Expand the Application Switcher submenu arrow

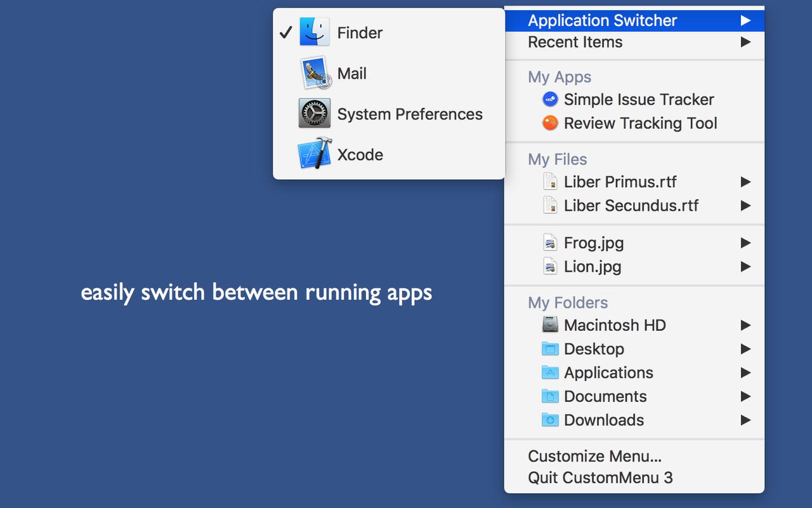(746, 20)
